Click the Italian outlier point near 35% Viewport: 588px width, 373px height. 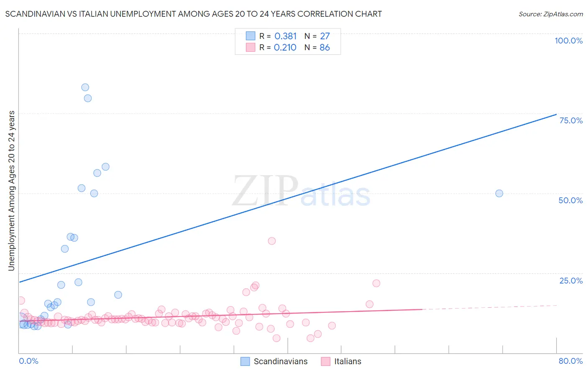272,241
